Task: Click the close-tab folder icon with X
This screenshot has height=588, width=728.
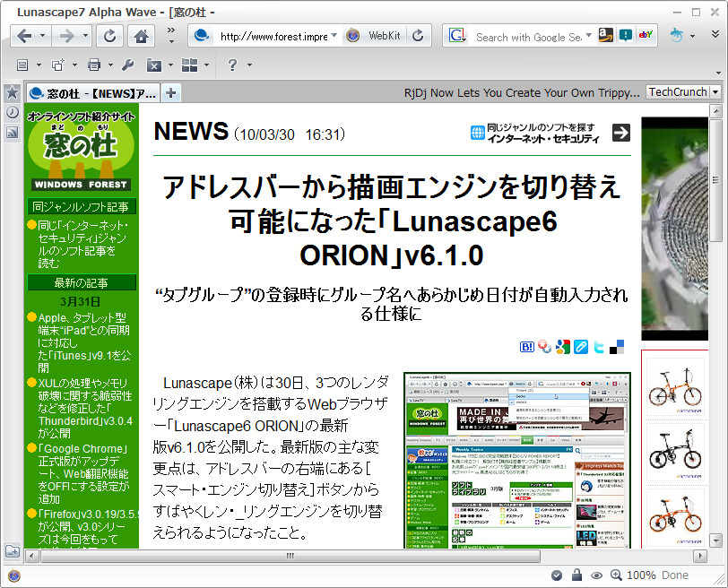Action: click(153, 65)
